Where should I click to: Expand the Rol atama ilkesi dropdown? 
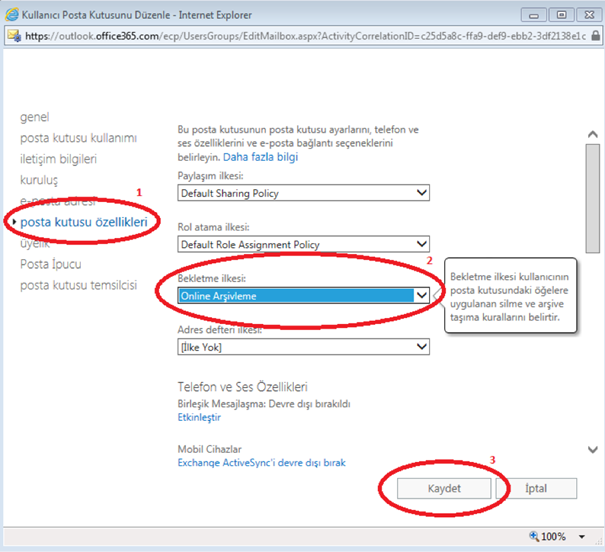tap(303, 244)
